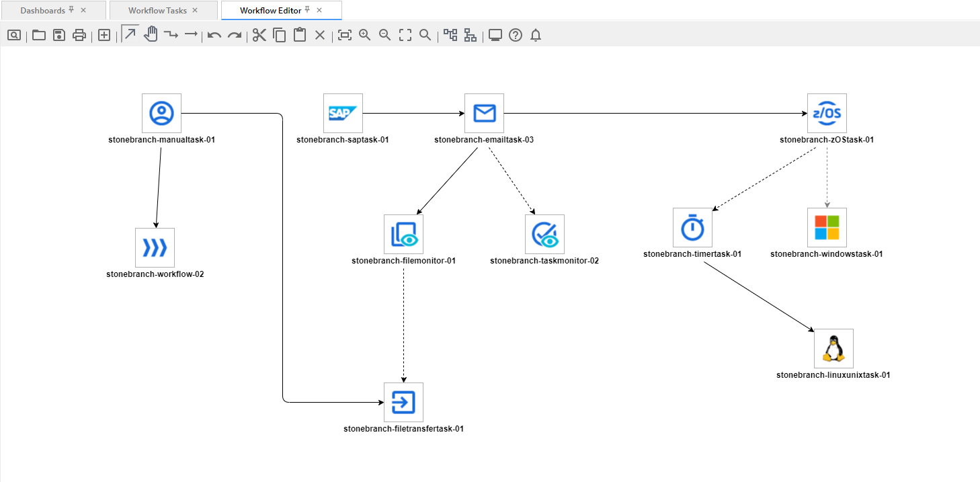Select the stonebranch-emailtask-03 envelope node
This screenshot has width=980, height=482.
click(484, 113)
